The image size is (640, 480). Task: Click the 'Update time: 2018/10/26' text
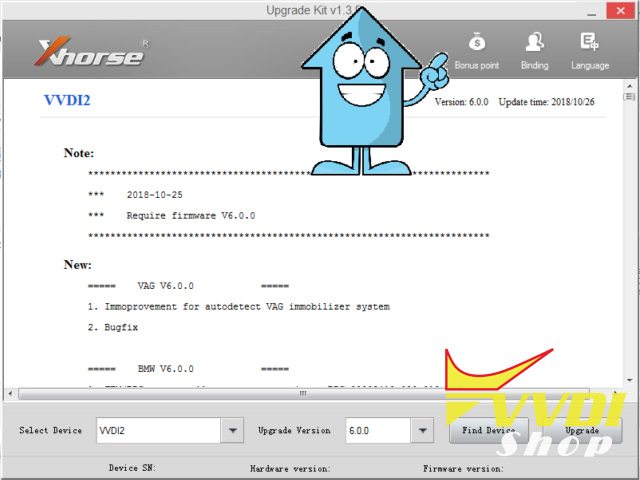[547, 102]
